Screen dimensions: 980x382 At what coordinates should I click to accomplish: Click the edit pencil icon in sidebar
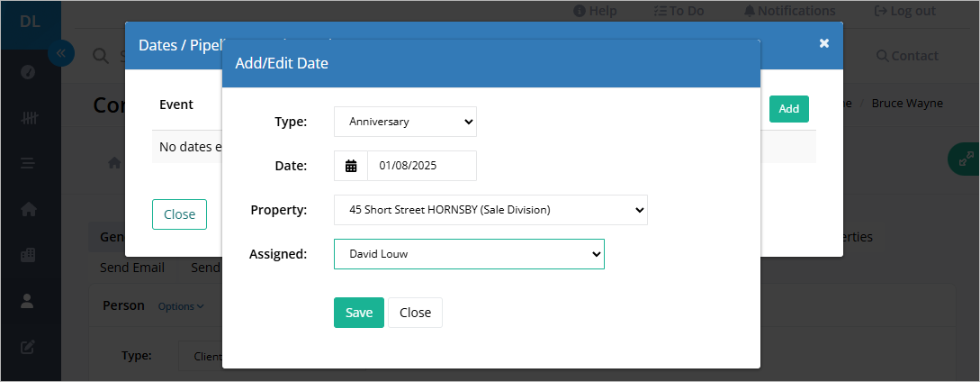point(28,347)
